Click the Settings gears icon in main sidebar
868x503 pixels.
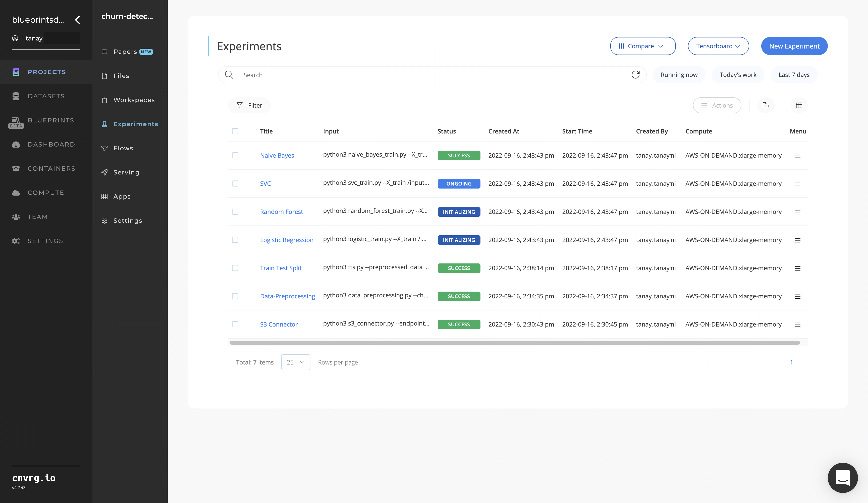(x=16, y=241)
